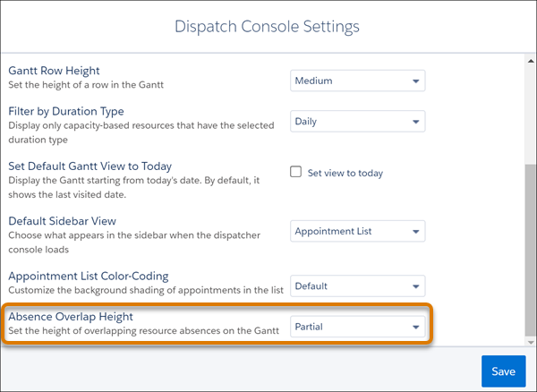The width and height of the screenshot is (537, 392).
Task: Click 'Display the Gantt starting from today's date' description
Action: point(134,187)
